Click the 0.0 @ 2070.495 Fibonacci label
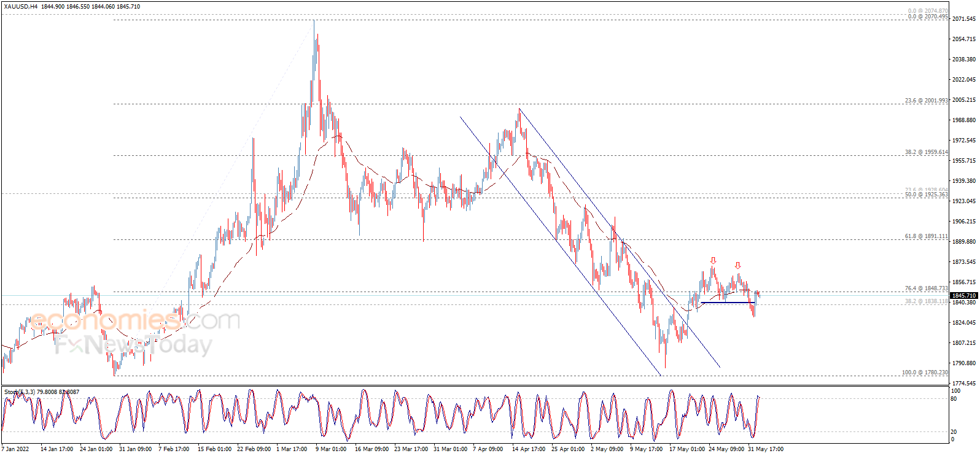 pos(928,17)
